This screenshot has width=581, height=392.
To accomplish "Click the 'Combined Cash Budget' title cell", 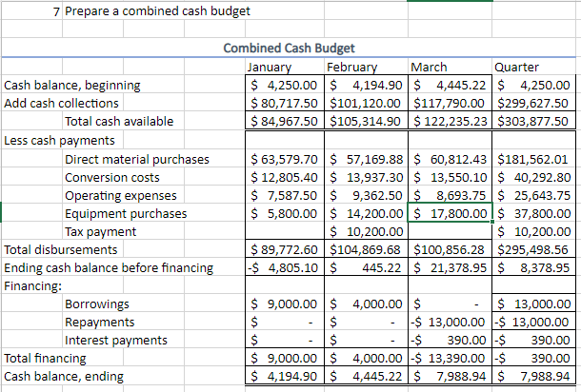I will [289, 49].
